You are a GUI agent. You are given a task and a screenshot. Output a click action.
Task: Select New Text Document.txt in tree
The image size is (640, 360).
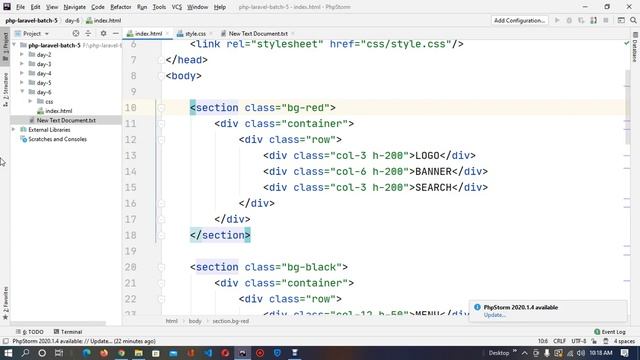point(66,120)
